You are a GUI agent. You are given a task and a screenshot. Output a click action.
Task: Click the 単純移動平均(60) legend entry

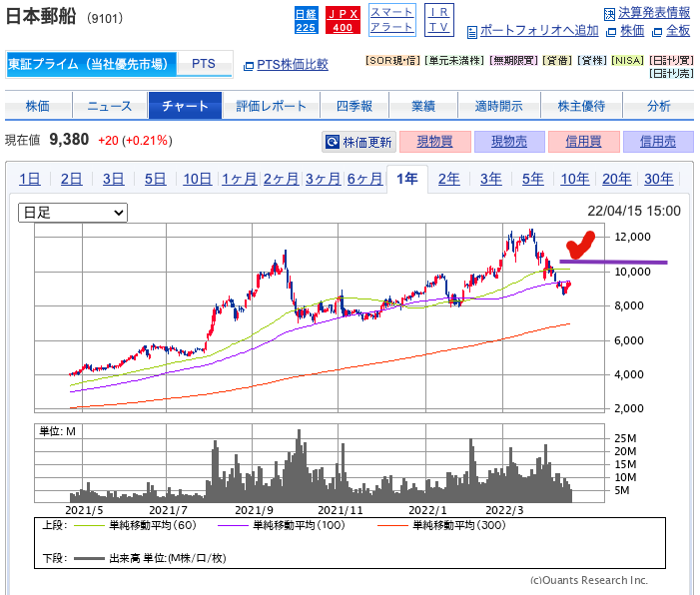(135, 525)
